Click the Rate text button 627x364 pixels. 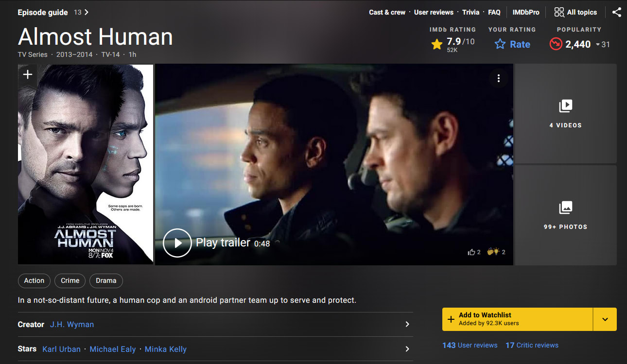pos(520,44)
